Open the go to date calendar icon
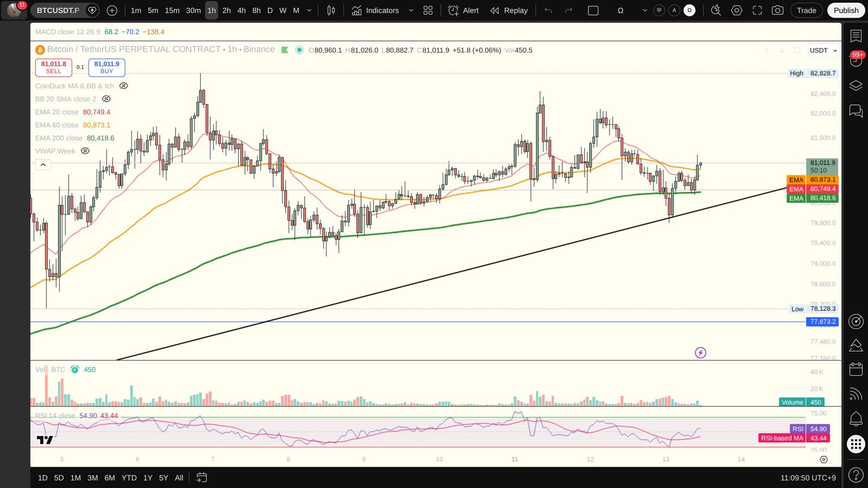This screenshot has height=488, width=868. click(x=201, y=478)
